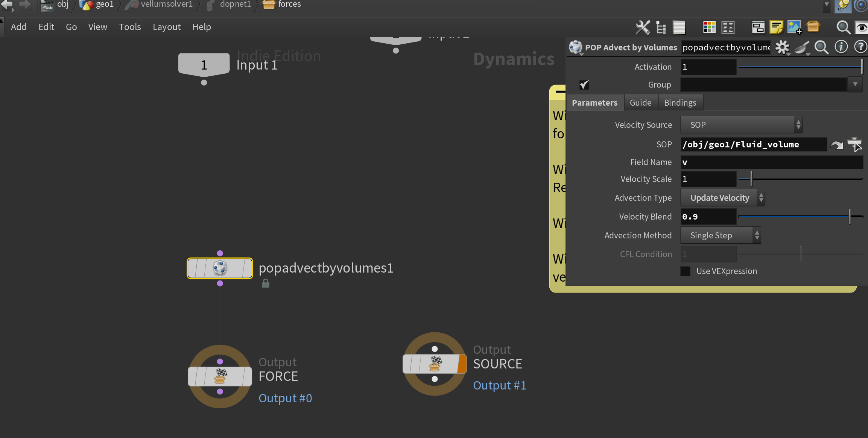The image size is (868, 438).
Task: Expand the Advection Type dropdown
Action: click(x=722, y=198)
